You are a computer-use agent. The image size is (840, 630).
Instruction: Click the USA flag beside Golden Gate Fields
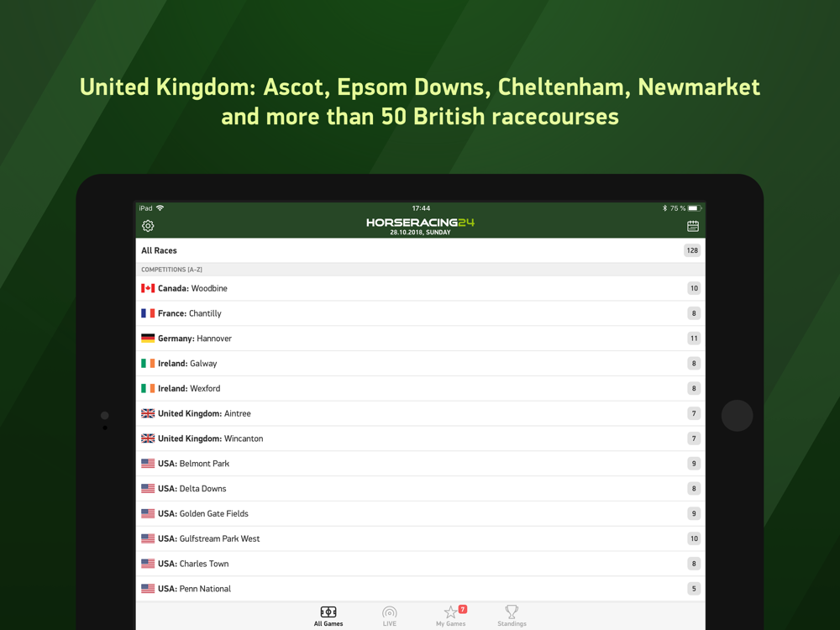148,513
